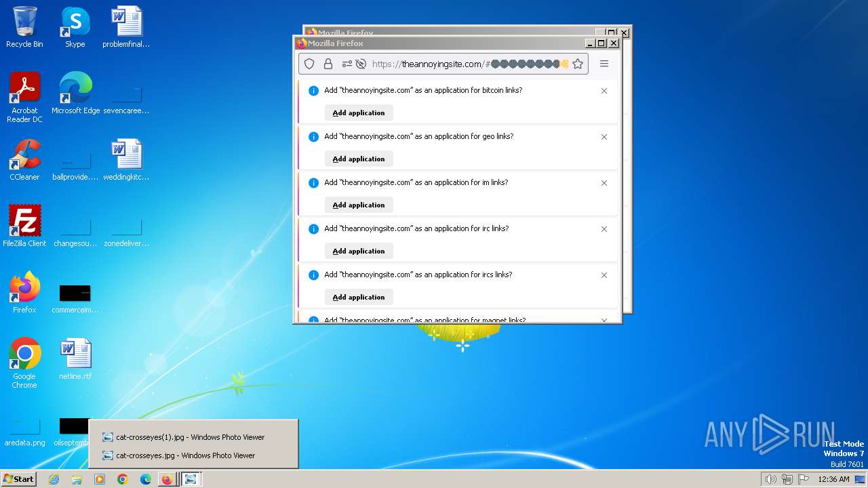Open Windows Media Player from taskbar
Viewport: 868px width, 488px height.
(100, 479)
